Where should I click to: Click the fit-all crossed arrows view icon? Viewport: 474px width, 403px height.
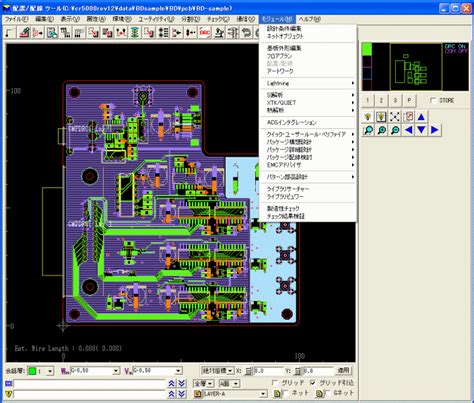point(395,117)
